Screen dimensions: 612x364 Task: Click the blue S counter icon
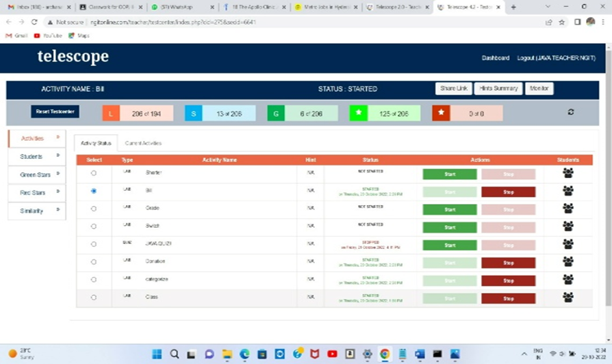(193, 113)
